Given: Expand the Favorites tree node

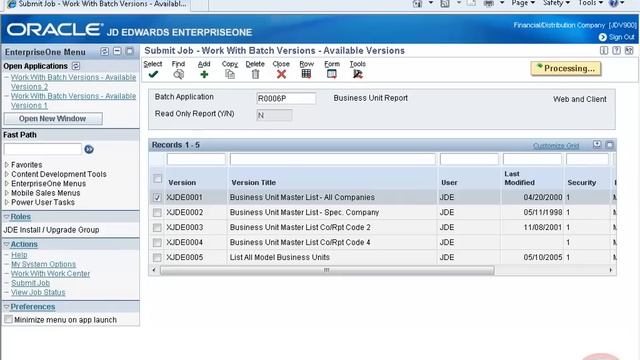Looking at the screenshot, I should [x=7, y=165].
